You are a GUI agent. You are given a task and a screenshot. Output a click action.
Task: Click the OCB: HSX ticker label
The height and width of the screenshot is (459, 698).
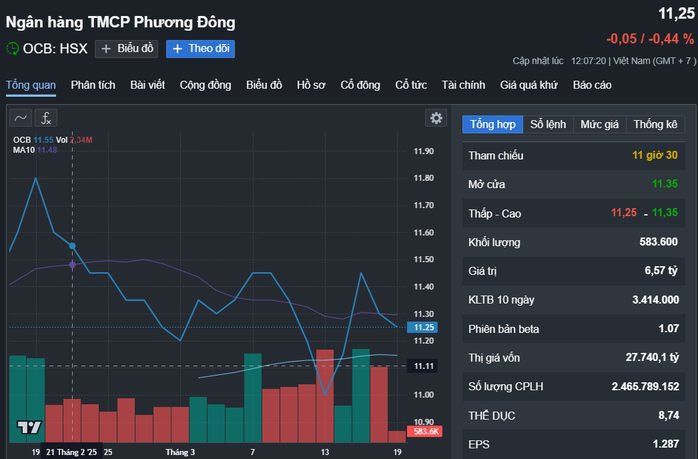55,49
